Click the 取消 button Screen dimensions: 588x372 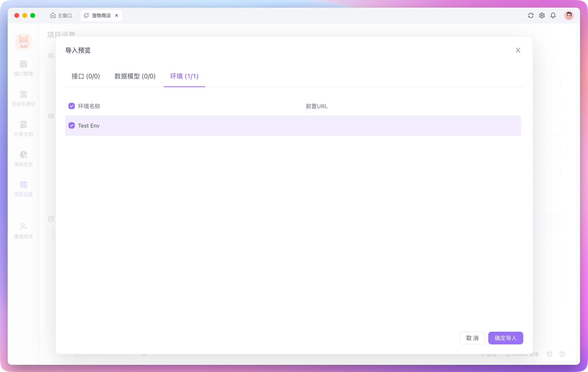click(472, 338)
